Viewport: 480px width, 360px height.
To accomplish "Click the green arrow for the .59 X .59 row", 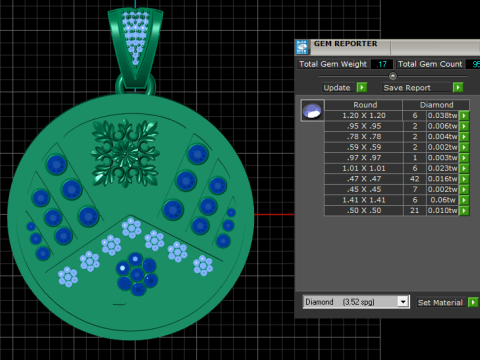I will (464, 147).
